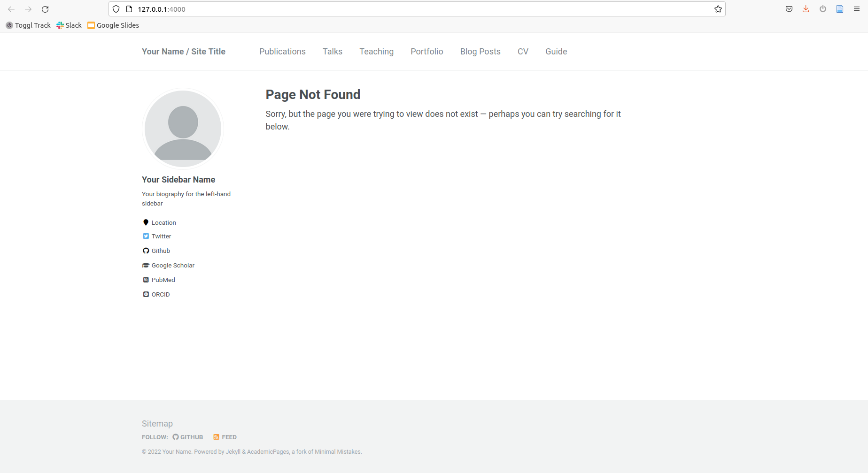
Task: Open the Talks navigation item
Action: click(333, 52)
